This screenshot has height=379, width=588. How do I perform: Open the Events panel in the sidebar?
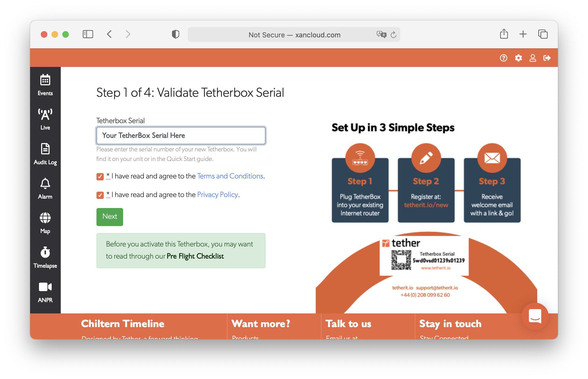click(x=45, y=85)
